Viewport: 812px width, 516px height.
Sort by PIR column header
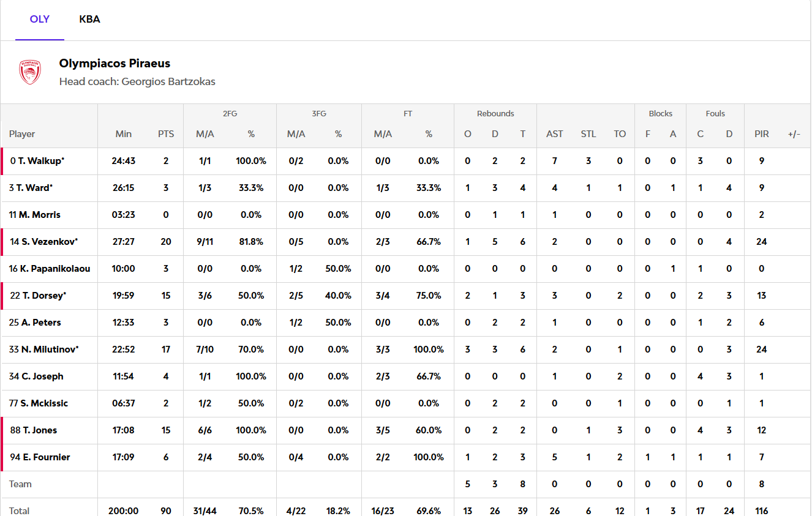[761, 134]
